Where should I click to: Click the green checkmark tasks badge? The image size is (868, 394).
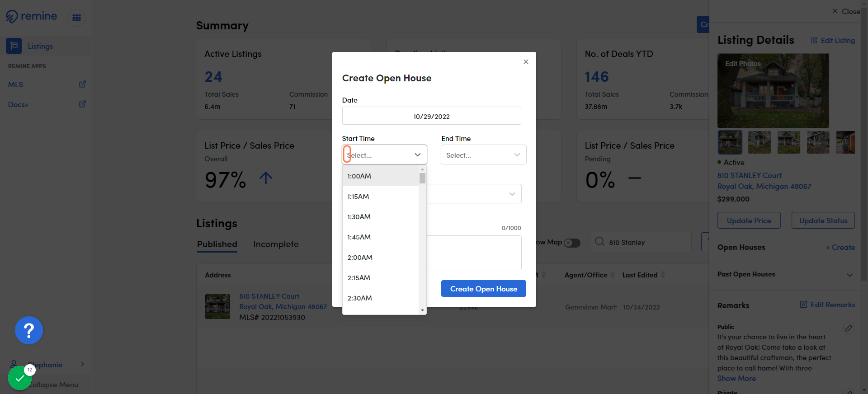coord(19,378)
